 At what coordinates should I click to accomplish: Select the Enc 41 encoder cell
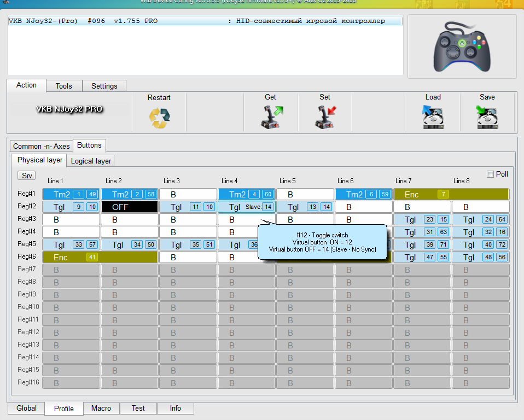click(x=100, y=257)
